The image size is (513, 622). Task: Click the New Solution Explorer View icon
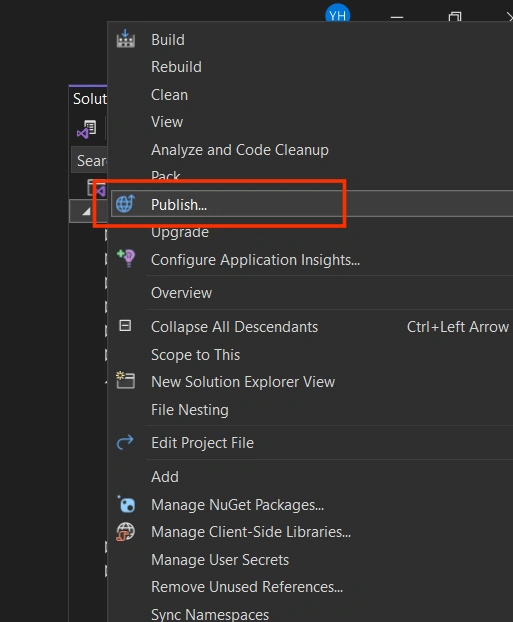coord(125,380)
